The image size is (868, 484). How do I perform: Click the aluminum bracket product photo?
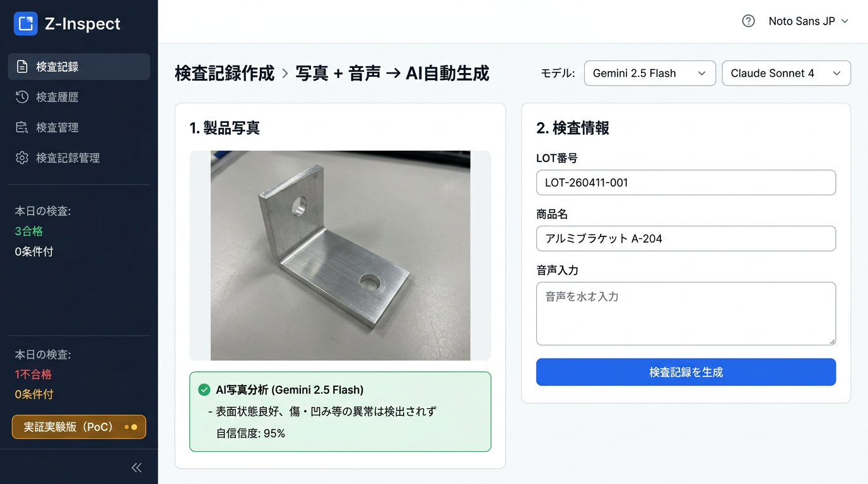point(341,256)
